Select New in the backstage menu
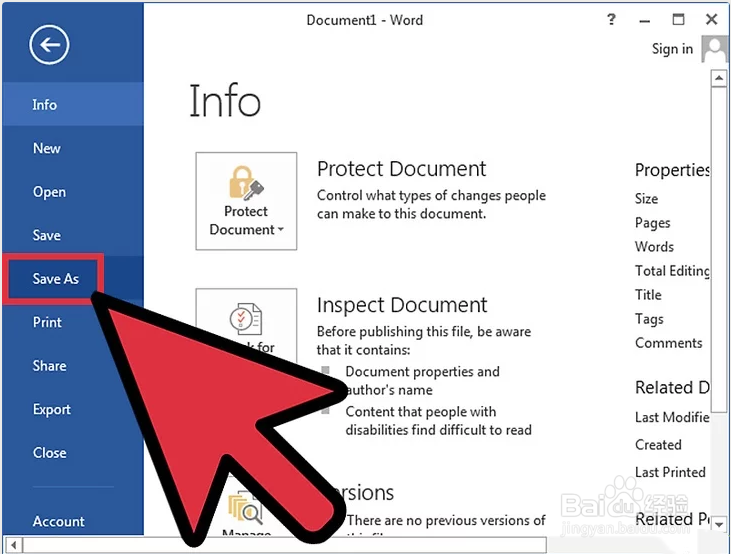 click(73, 148)
